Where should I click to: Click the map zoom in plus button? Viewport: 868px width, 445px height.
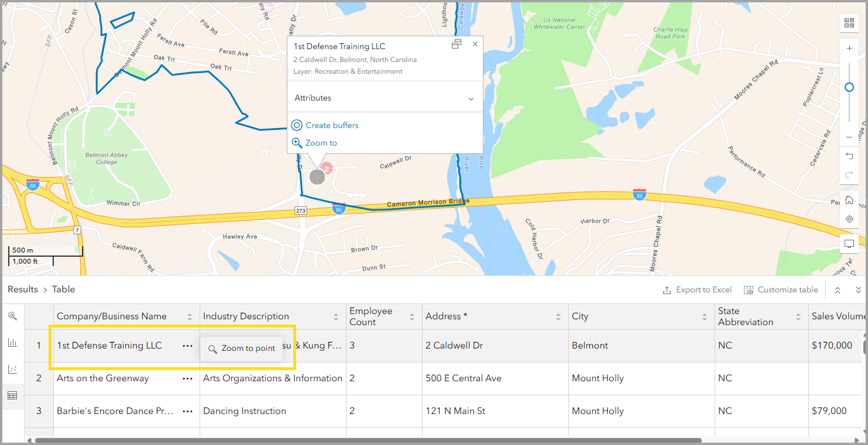(x=849, y=49)
